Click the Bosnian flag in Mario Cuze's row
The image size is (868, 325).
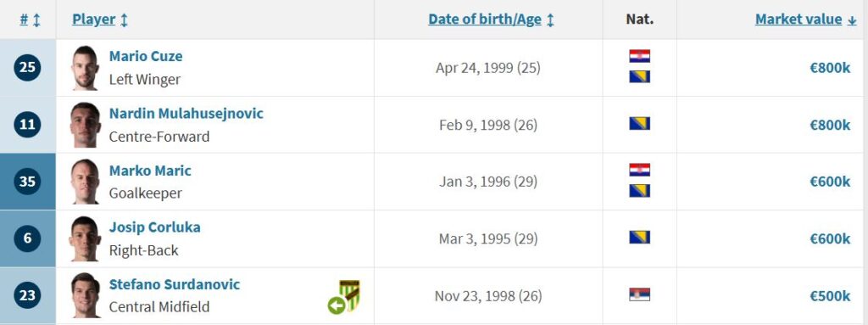pyautogui.click(x=639, y=76)
